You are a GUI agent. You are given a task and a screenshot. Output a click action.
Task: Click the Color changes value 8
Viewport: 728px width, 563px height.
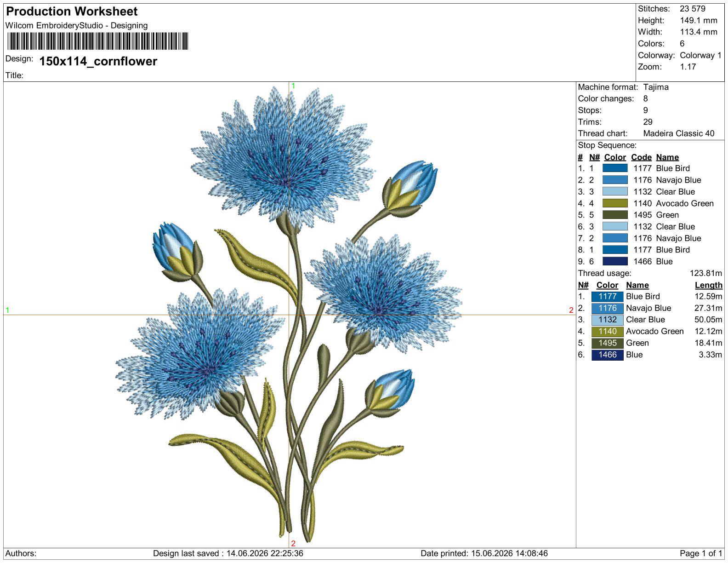pyautogui.click(x=646, y=98)
